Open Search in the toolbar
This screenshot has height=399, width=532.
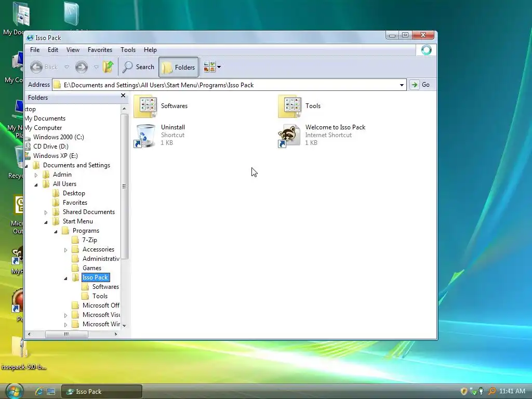coord(138,67)
